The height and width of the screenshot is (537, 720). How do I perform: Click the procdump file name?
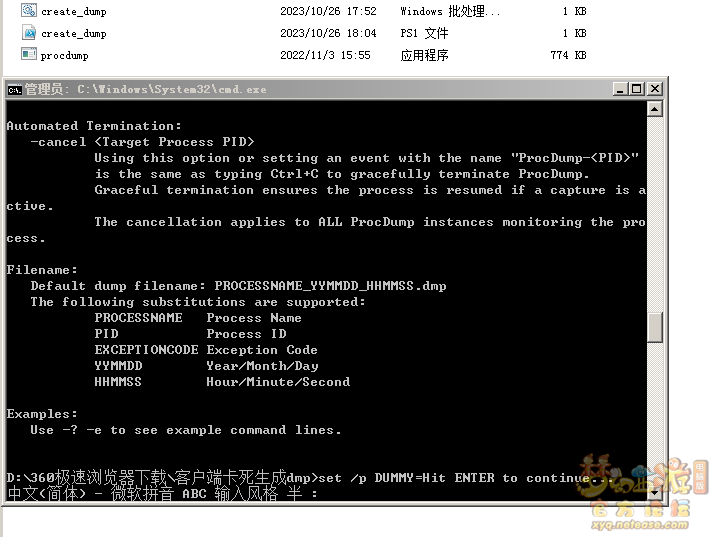[x=65, y=56]
